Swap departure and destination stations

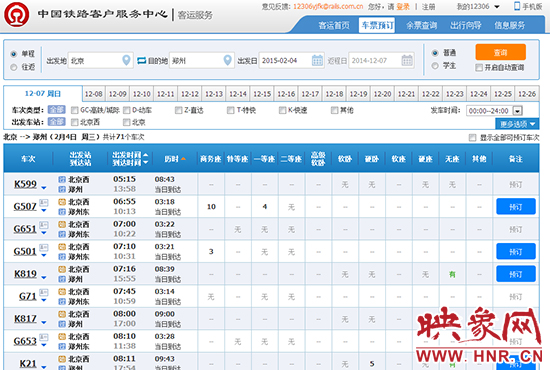coord(141,61)
